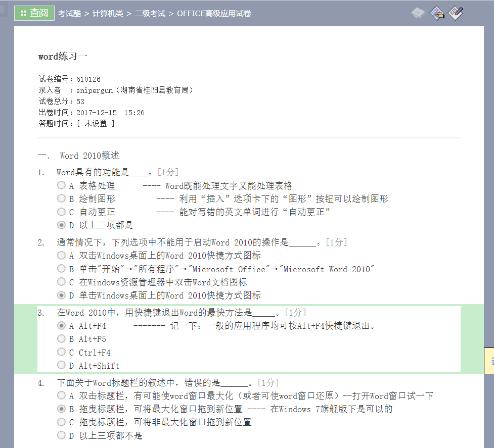Image resolution: width=494 pixels, height=448 pixels.
Task: Select answer D Alt+Shift
Action: pyautogui.click(x=62, y=365)
